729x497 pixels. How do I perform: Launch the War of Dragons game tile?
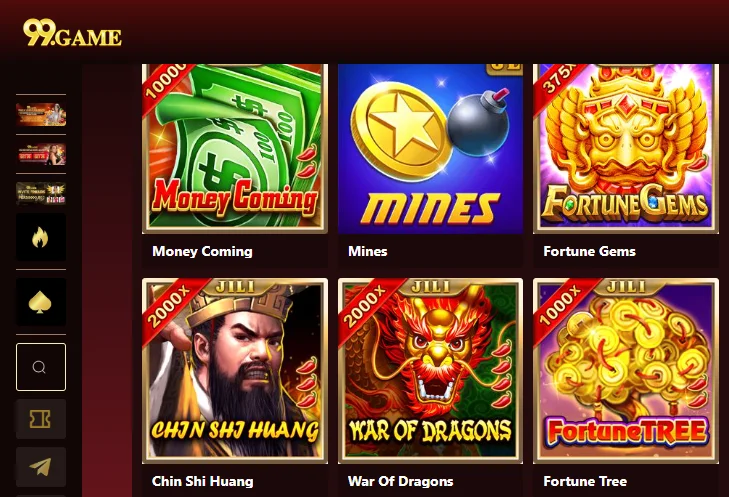(431, 371)
